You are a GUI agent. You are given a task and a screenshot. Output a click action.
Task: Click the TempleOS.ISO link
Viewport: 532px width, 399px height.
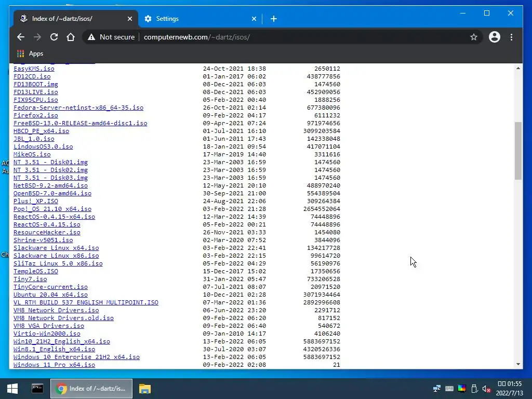click(x=36, y=271)
